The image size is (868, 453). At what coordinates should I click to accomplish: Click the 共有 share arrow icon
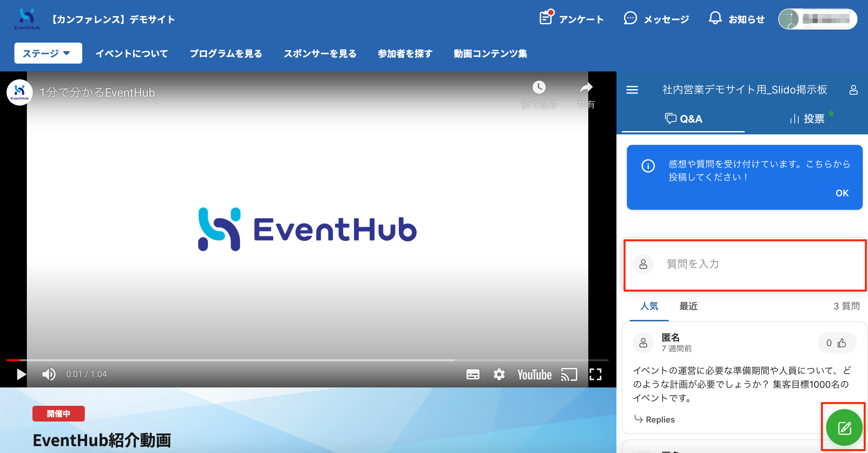[x=586, y=88]
